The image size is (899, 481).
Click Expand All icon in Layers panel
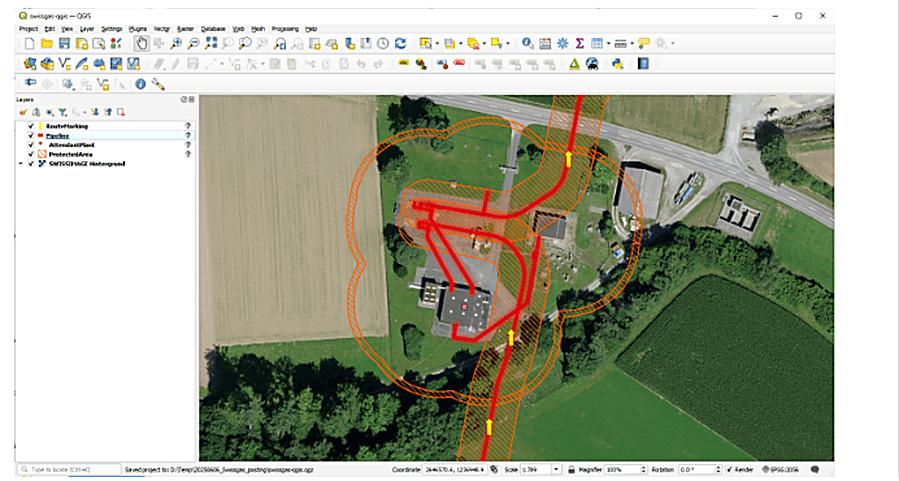[x=95, y=112]
